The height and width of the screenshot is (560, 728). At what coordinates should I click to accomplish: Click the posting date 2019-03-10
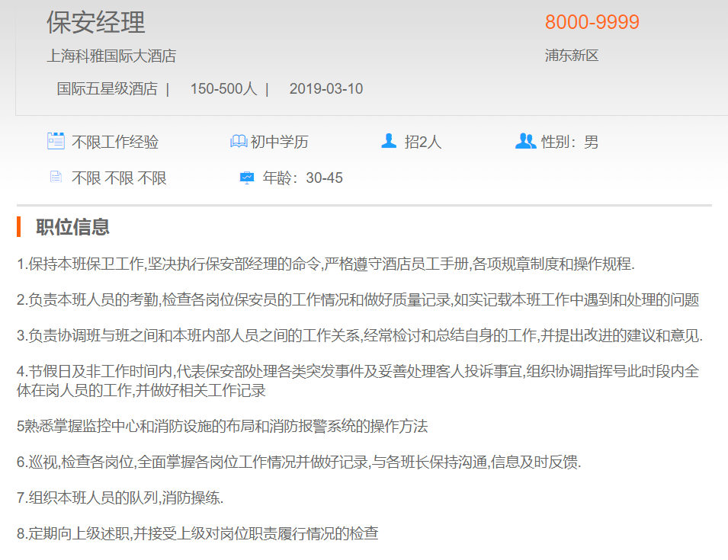point(326,89)
